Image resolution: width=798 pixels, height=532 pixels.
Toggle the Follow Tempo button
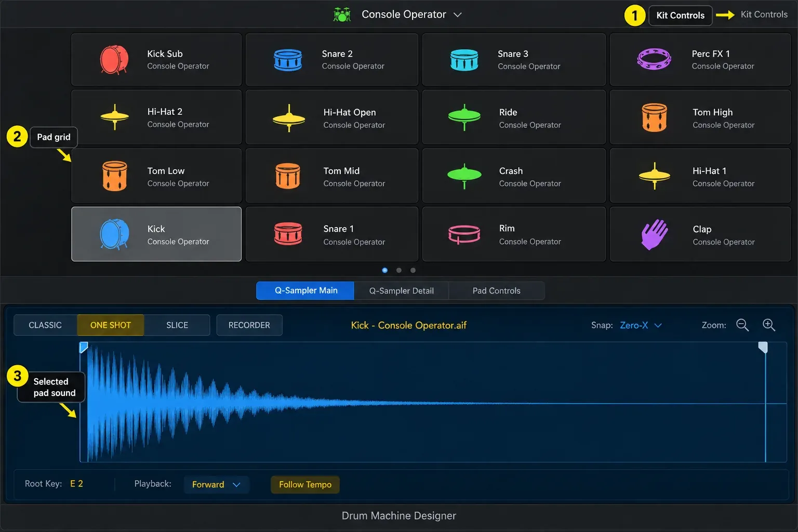(x=305, y=485)
